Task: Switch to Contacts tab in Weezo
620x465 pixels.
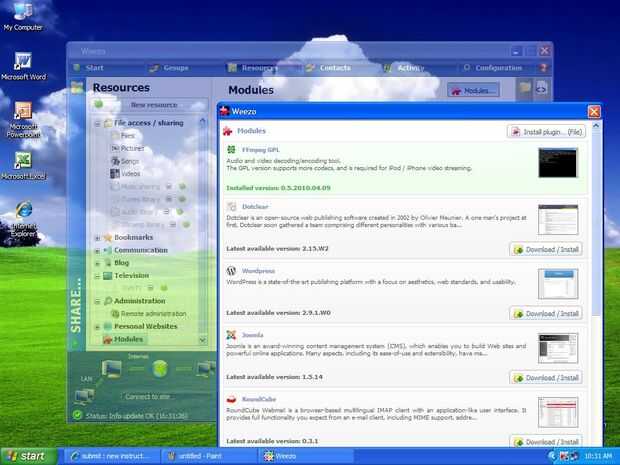Action: 328,68
